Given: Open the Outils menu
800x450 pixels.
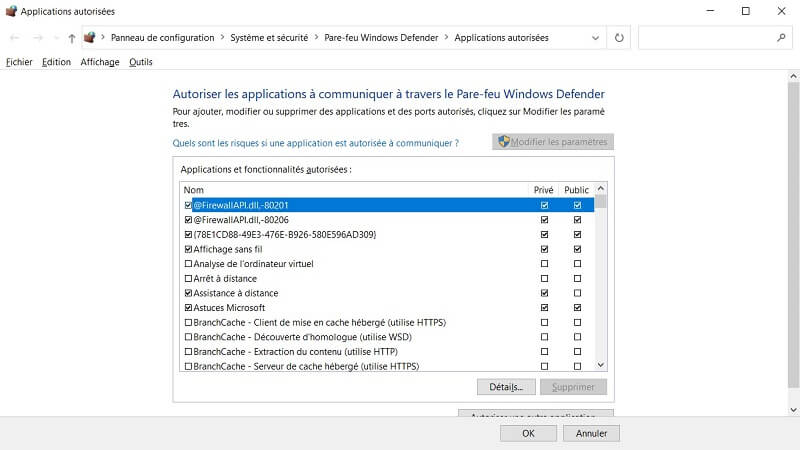Looking at the screenshot, I should [x=140, y=62].
